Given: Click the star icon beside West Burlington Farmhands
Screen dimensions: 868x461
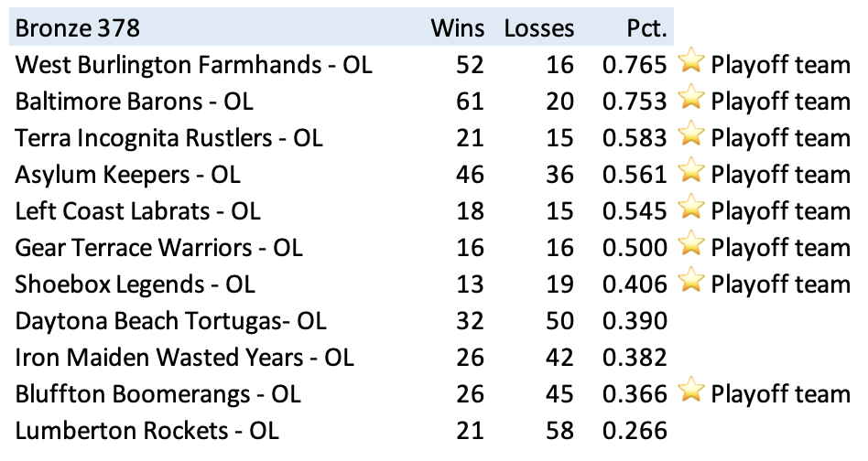Looking at the screenshot, I should tap(690, 63).
